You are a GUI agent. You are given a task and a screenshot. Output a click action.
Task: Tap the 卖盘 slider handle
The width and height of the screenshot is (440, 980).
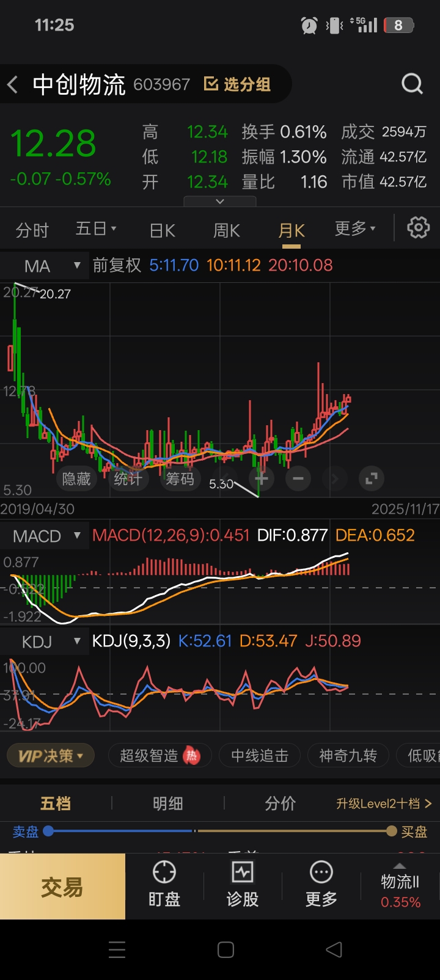pos(49,831)
